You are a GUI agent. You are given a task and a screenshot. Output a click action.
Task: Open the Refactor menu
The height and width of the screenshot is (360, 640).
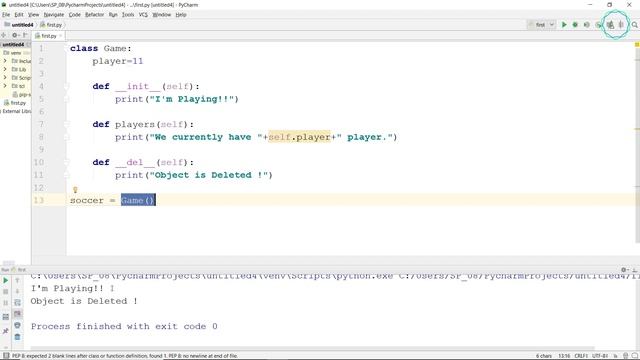click(x=94, y=15)
